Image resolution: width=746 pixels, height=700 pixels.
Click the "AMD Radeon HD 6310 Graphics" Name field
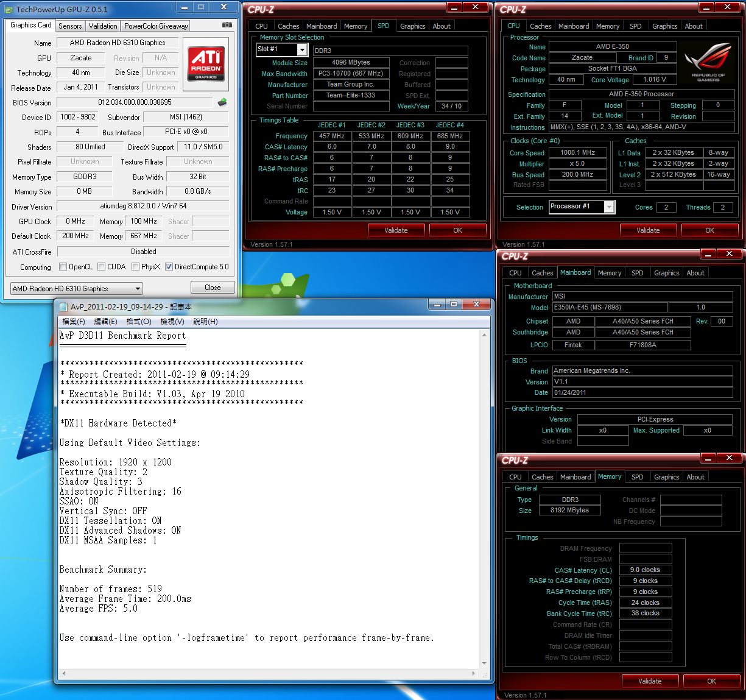(118, 43)
